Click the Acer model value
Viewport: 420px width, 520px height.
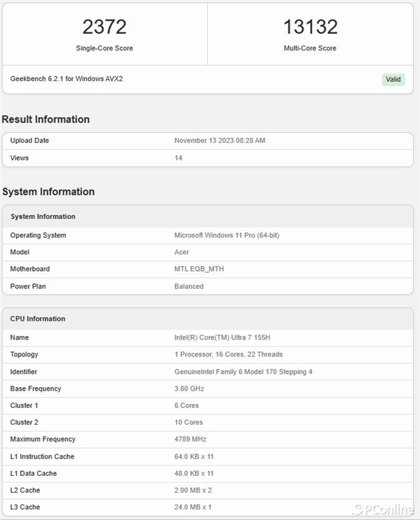click(181, 252)
